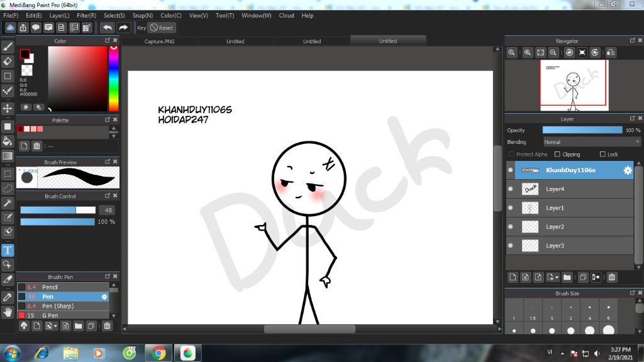Zoom in using the Navigator magnifier icon
This screenshot has height=362, width=644.
528,53
